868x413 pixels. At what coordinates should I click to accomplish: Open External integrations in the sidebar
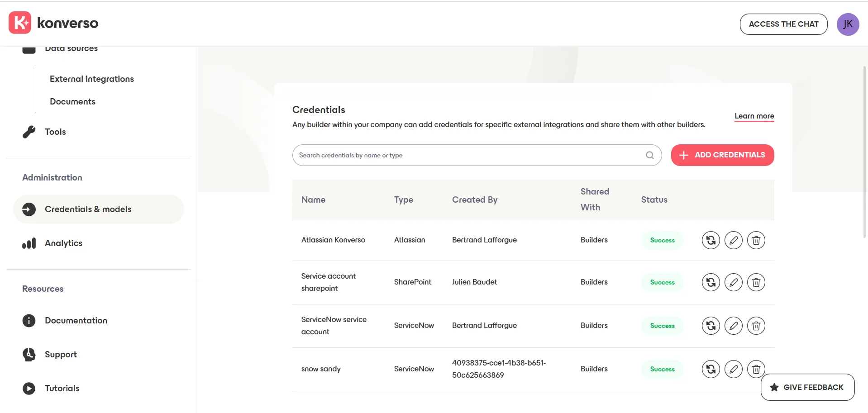point(92,79)
